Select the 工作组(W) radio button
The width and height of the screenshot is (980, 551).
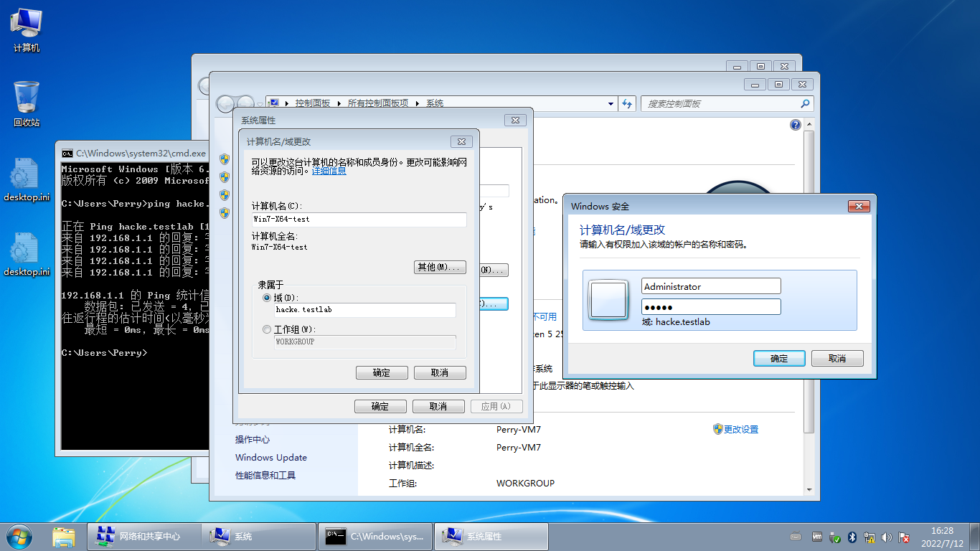coord(266,329)
